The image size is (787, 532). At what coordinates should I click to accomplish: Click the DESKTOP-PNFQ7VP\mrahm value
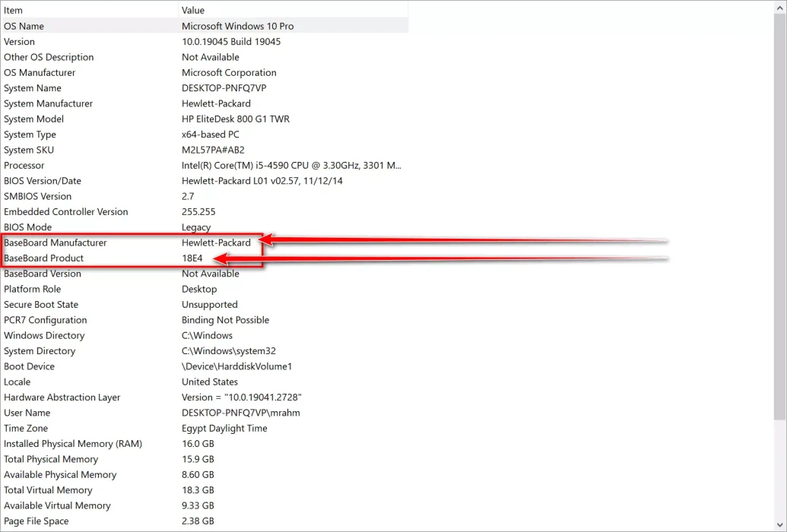click(241, 413)
